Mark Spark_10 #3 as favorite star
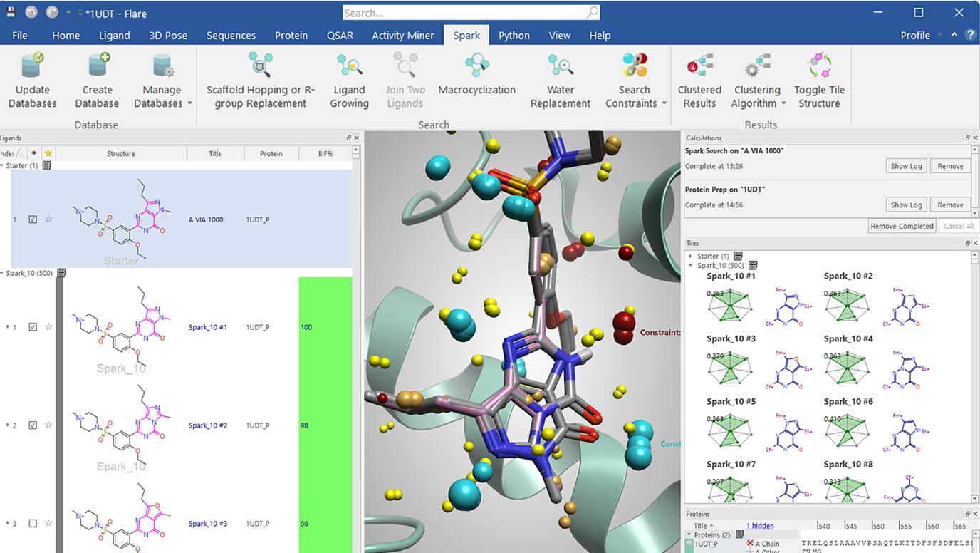This screenshot has width=980, height=553. tap(48, 524)
